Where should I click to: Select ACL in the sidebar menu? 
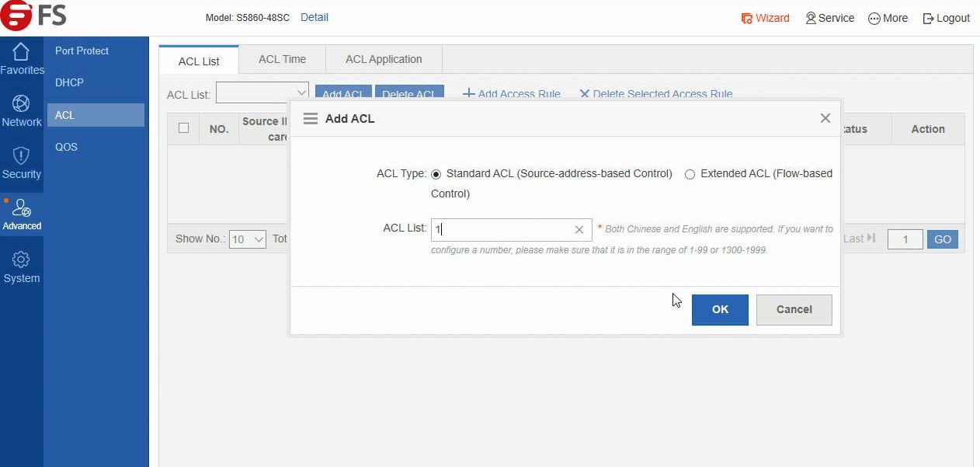[96, 115]
